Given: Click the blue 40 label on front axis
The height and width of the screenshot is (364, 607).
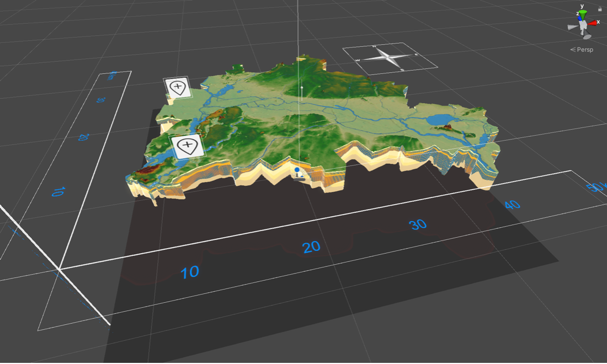Looking at the screenshot, I should tap(512, 205).
